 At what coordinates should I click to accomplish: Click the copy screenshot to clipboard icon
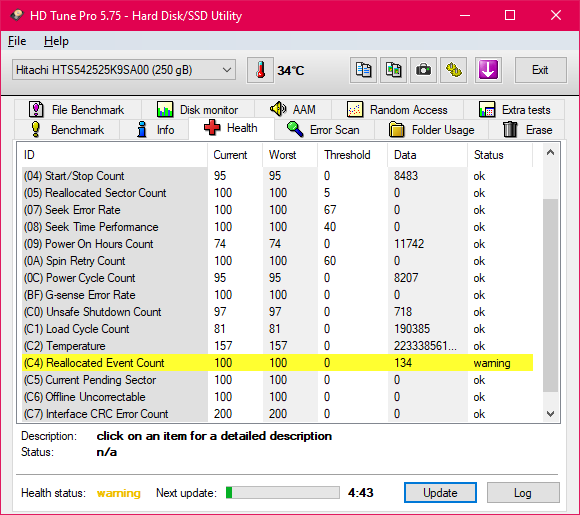(394, 70)
